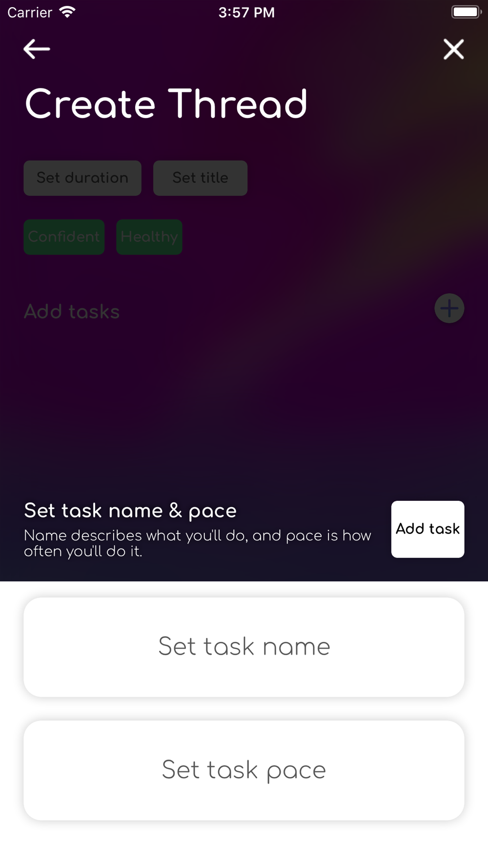Tap the status bar clock
This screenshot has height=868, width=488.
tap(246, 12)
